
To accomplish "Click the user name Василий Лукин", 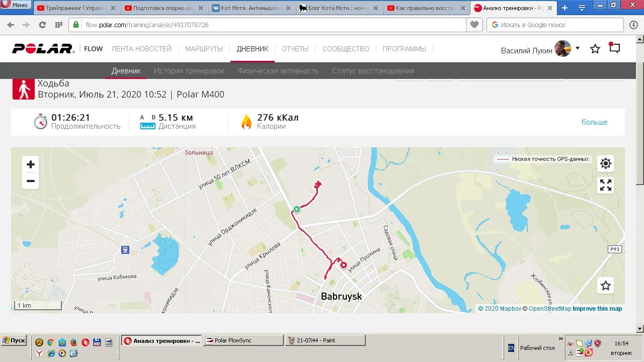I will [527, 50].
